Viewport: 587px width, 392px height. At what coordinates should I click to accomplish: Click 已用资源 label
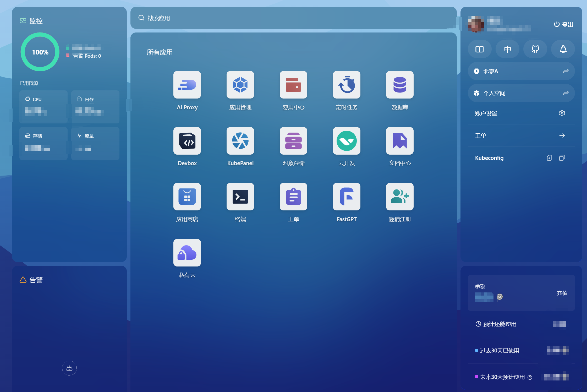(29, 83)
